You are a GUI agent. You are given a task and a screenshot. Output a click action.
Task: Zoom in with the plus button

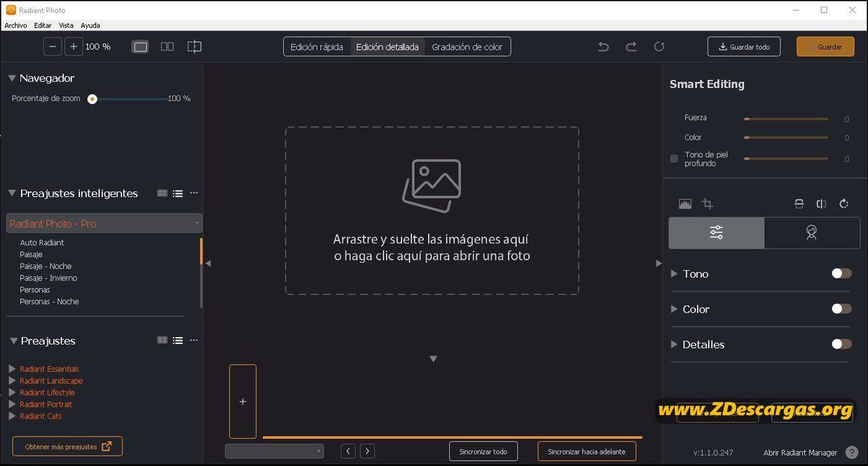(x=74, y=47)
